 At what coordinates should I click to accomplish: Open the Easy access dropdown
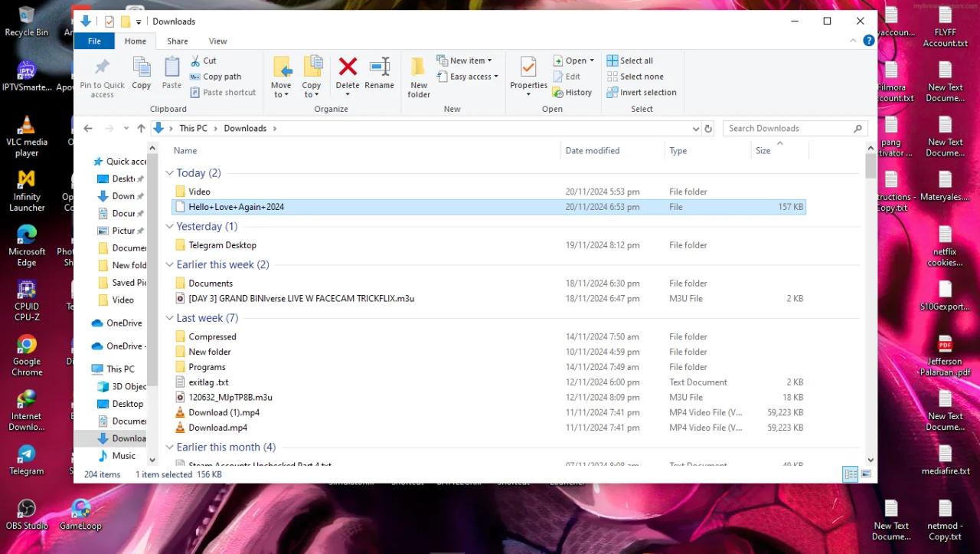click(x=468, y=77)
